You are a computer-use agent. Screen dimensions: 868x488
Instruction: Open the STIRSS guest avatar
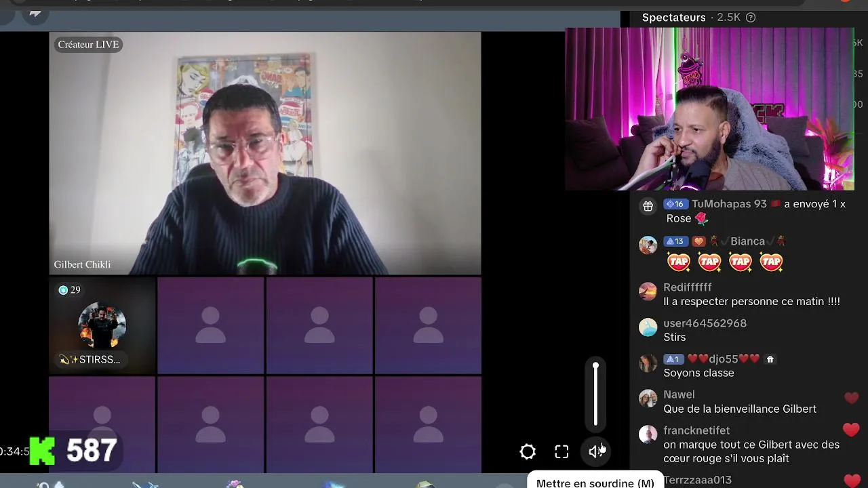[x=102, y=326]
